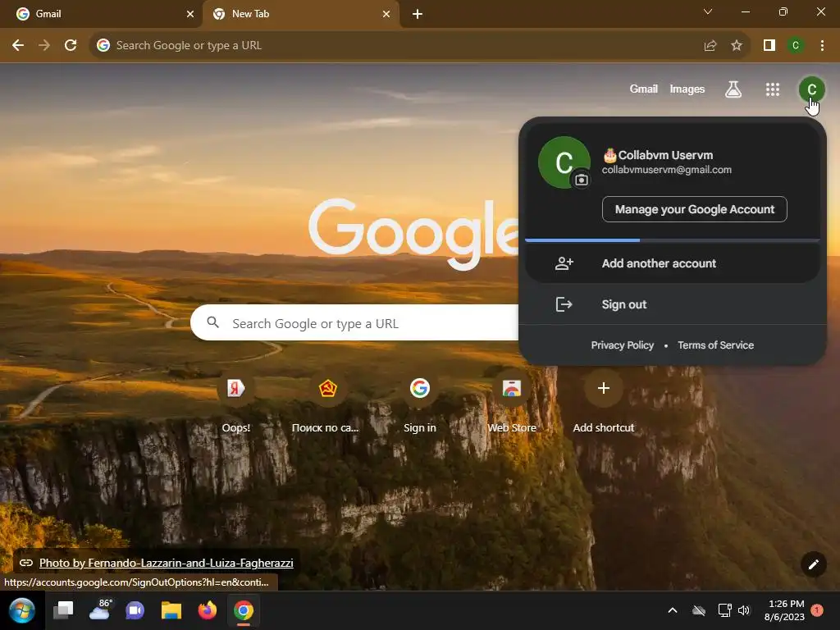This screenshot has height=630, width=840.
Task: Bookmark this tab with the star icon
Action: click(737, 46)
